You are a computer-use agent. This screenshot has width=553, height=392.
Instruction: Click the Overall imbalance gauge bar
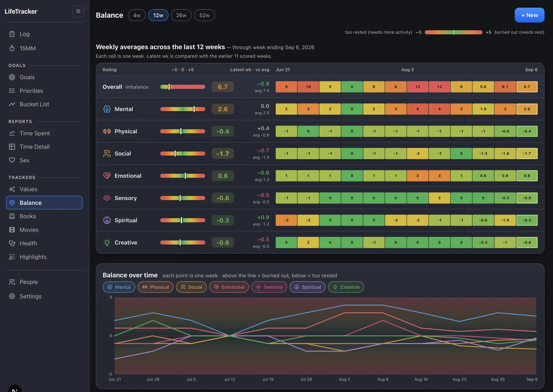[183, 87]
